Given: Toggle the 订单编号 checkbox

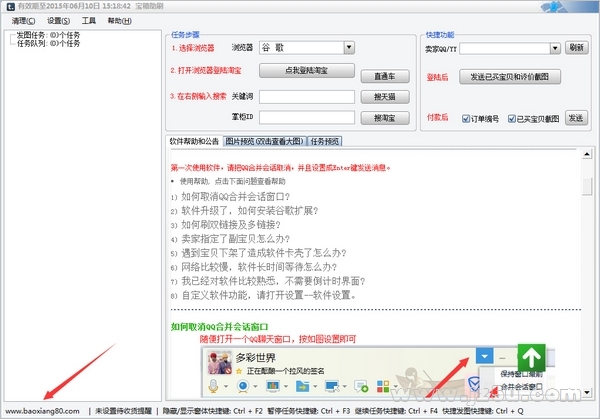Looking at the screenshot, I should 466,119.
